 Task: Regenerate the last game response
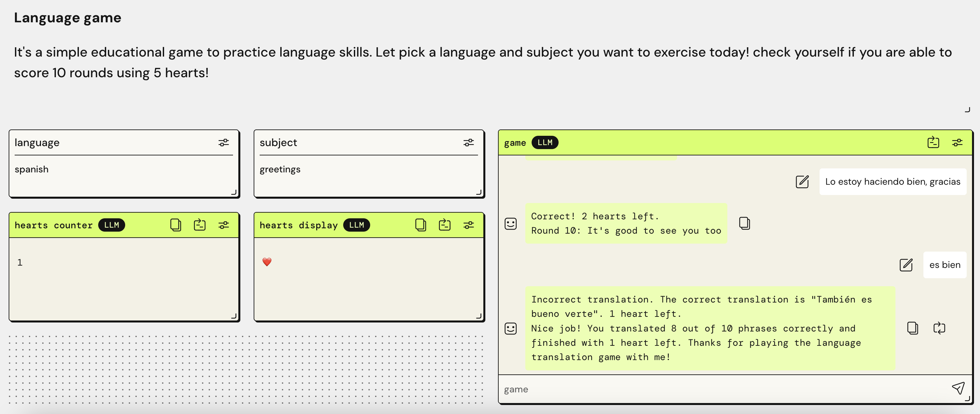939,327
